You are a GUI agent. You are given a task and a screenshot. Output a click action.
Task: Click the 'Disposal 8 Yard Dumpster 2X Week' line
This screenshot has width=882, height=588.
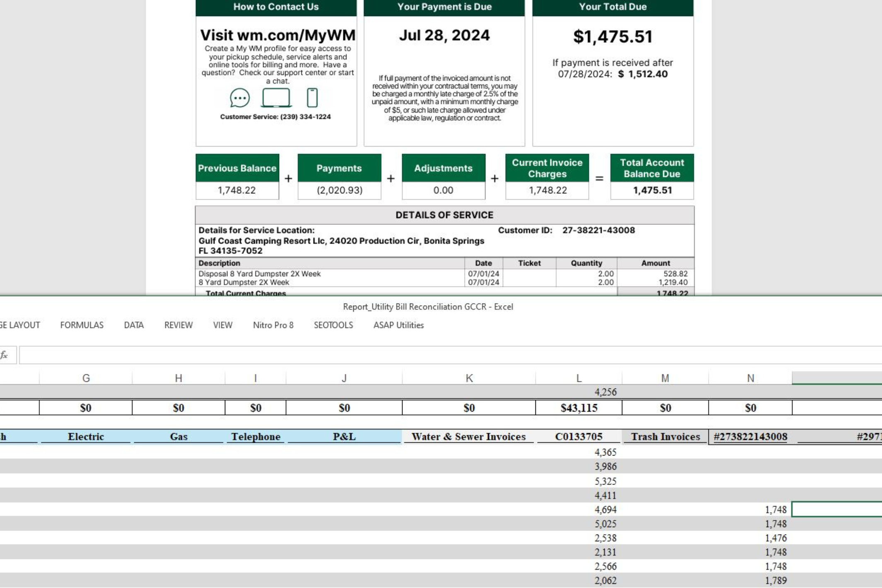259,274
